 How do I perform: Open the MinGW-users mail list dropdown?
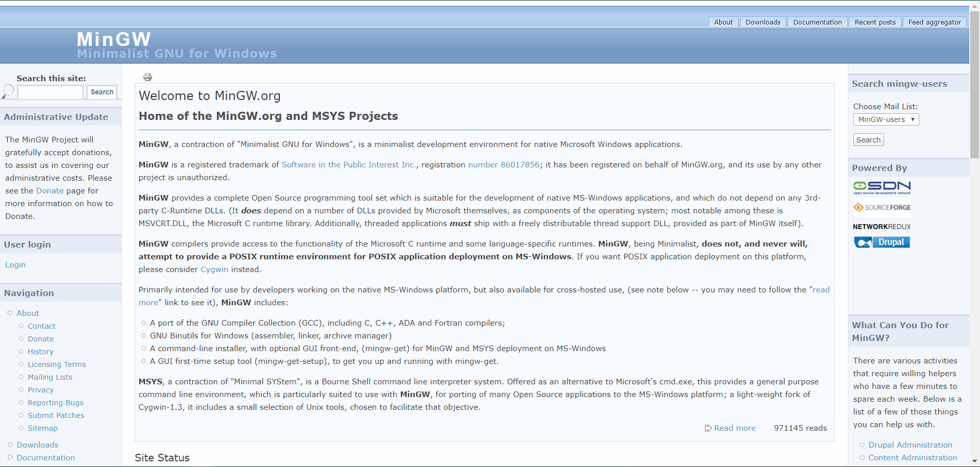tap(886, 119)
